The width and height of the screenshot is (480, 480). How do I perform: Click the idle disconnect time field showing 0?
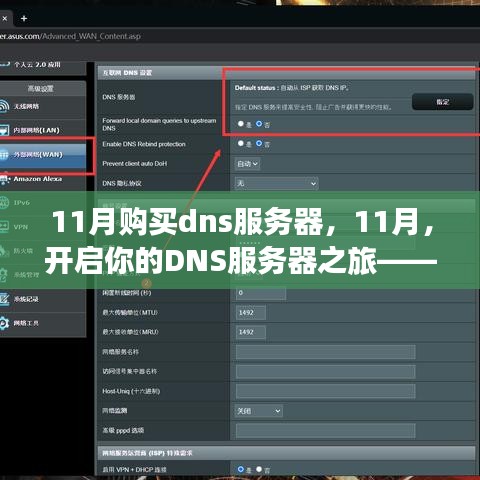pos(261,293)
